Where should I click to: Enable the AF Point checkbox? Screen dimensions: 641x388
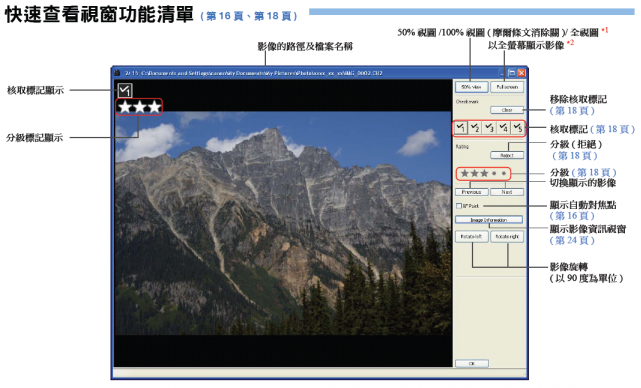point(459,206)
